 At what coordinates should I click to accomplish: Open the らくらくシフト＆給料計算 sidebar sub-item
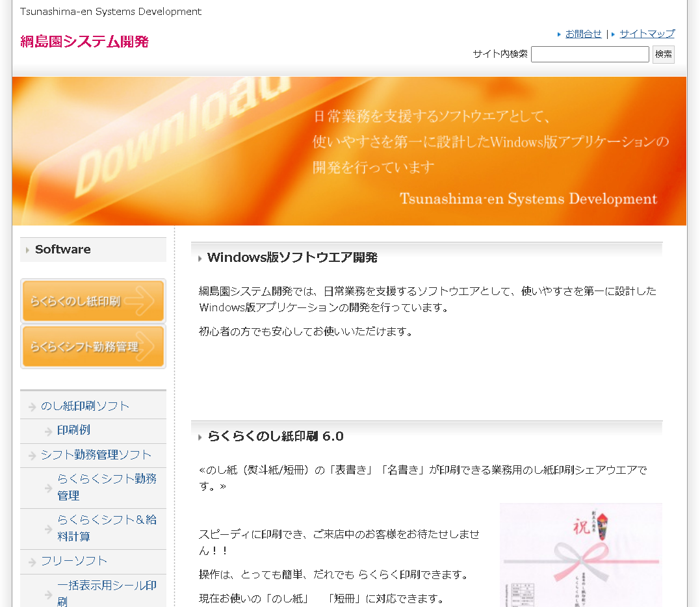tap(107, 528)
